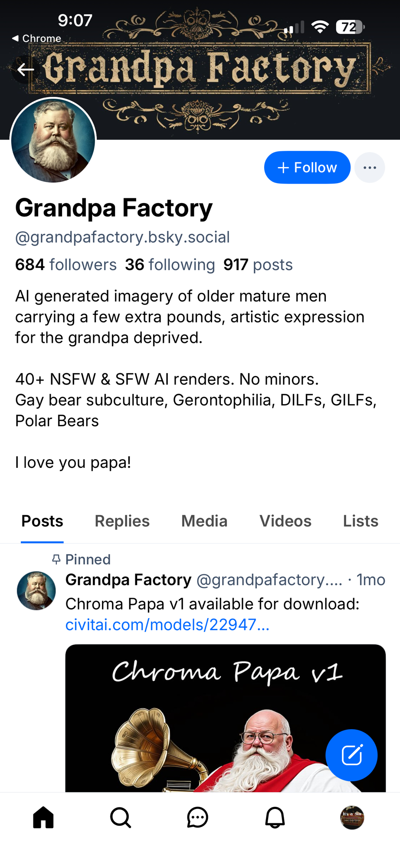Viewport: 400px width, 868px height.
Task: Open the three-dot profile options menu
Action: click(x=369, y=168)
